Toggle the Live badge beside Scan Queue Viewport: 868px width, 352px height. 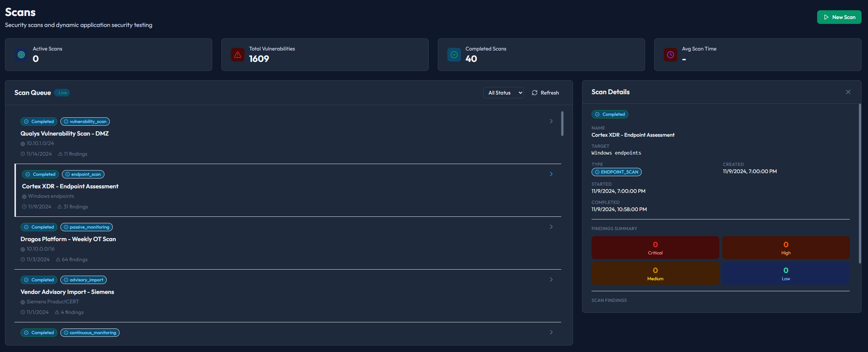coord(62,93)
